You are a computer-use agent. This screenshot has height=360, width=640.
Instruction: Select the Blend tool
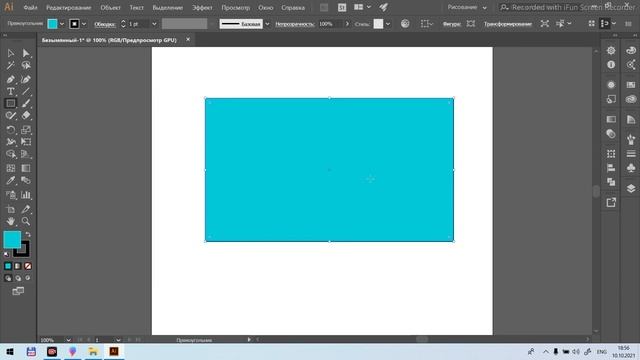pyautogui.click(x=26, y=180)
